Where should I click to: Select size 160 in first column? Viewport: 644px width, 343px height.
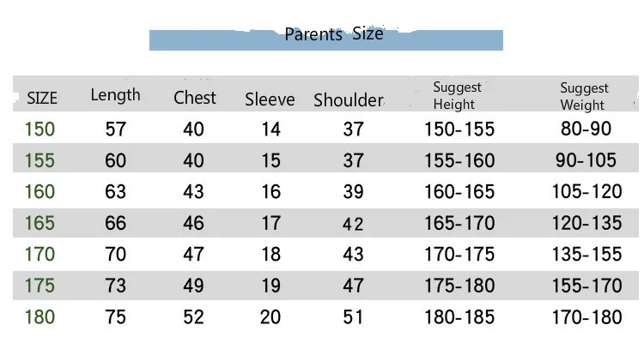point(39,191)
